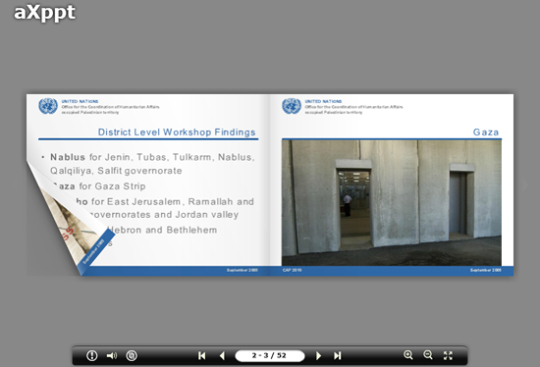
Task: Click the aXppt logo
Action: 44,13
